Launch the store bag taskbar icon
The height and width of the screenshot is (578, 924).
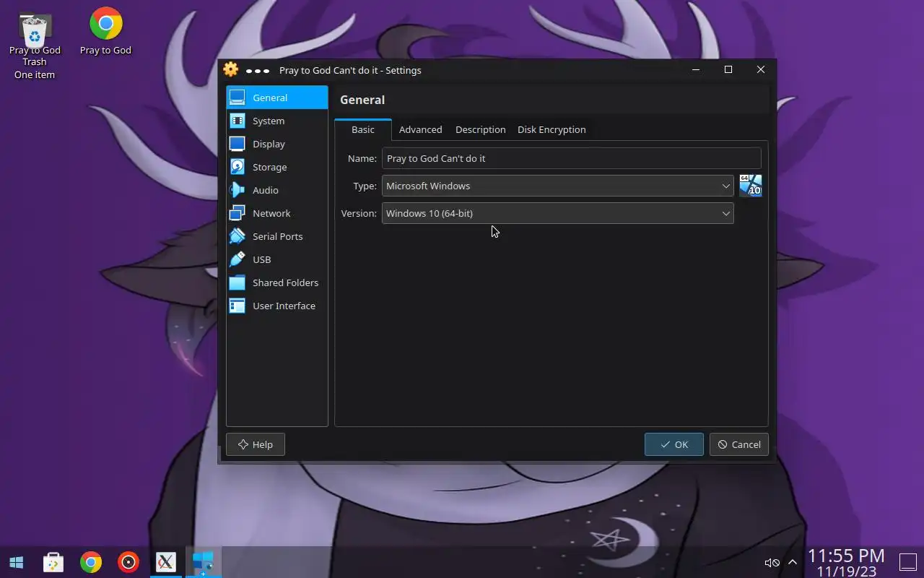pyautogui.click(x=53, y=562)
